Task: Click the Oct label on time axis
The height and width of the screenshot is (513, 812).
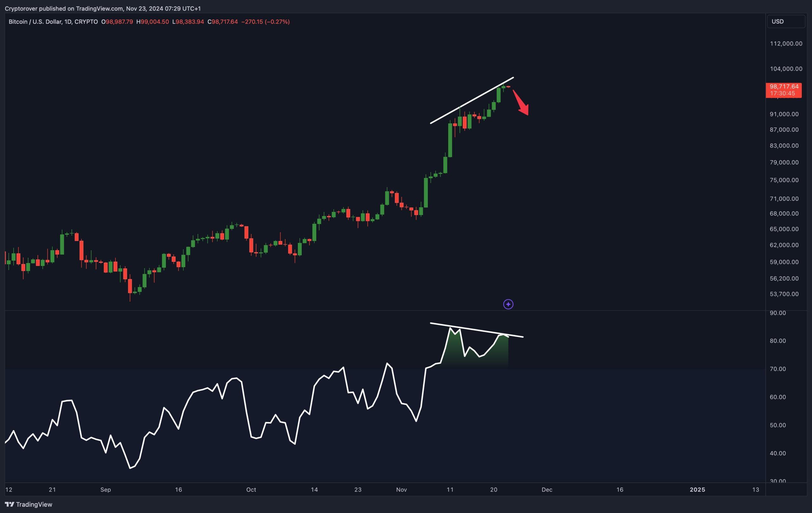Action: 251,490
